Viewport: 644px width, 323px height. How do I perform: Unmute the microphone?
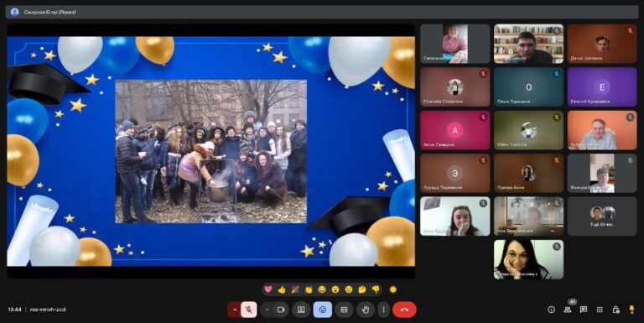click(248, 310)
